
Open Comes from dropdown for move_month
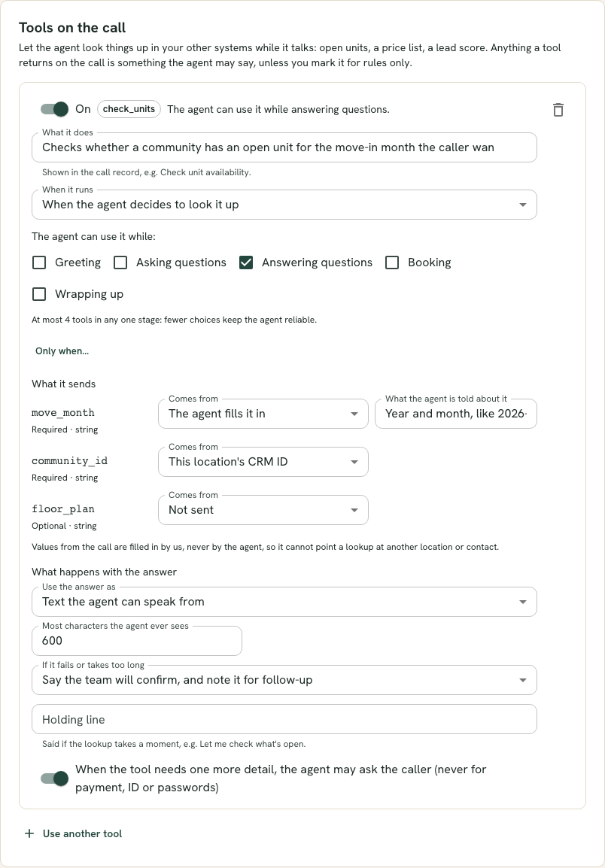(263, 414)
